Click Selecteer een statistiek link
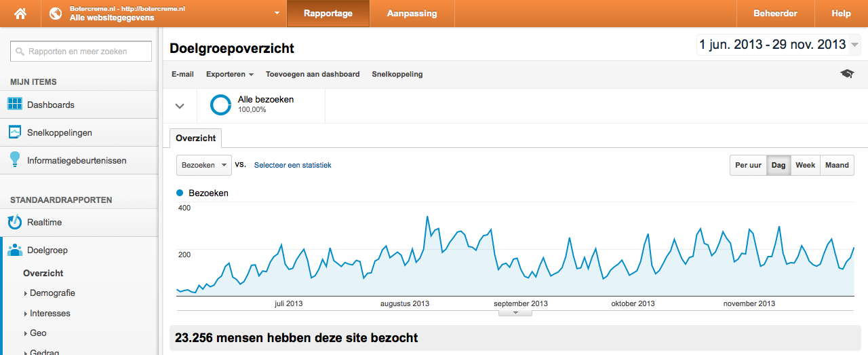The height and width of the screenshot is (355, 868). [293, 165]
